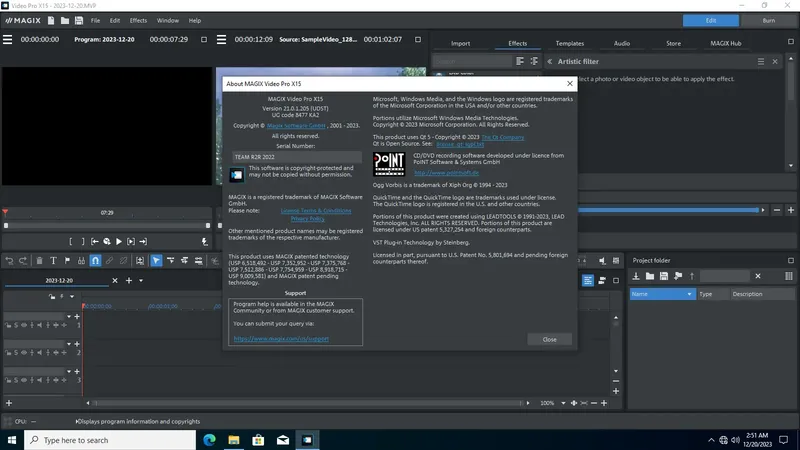This screenshot has height=450, width=800.
Task: Open the magix.com support link
Action: (281, 339)
